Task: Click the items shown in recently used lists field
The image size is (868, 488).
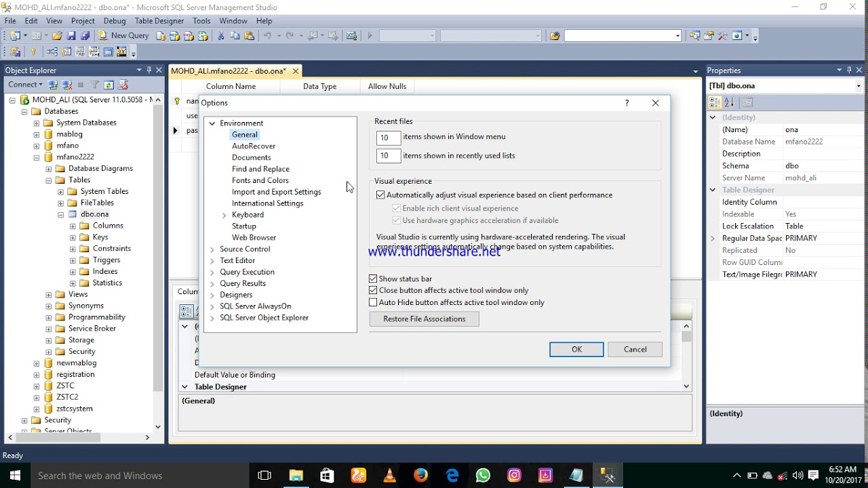Action: point(389,156)
